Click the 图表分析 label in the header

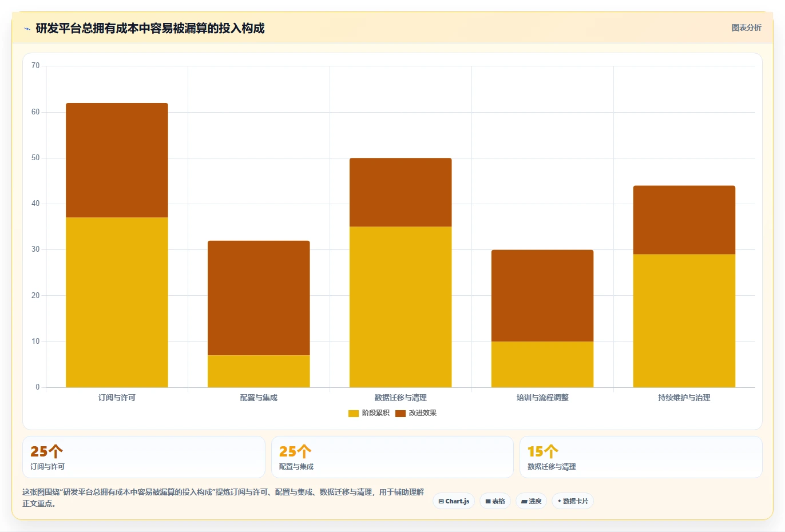tap(746, 27)
